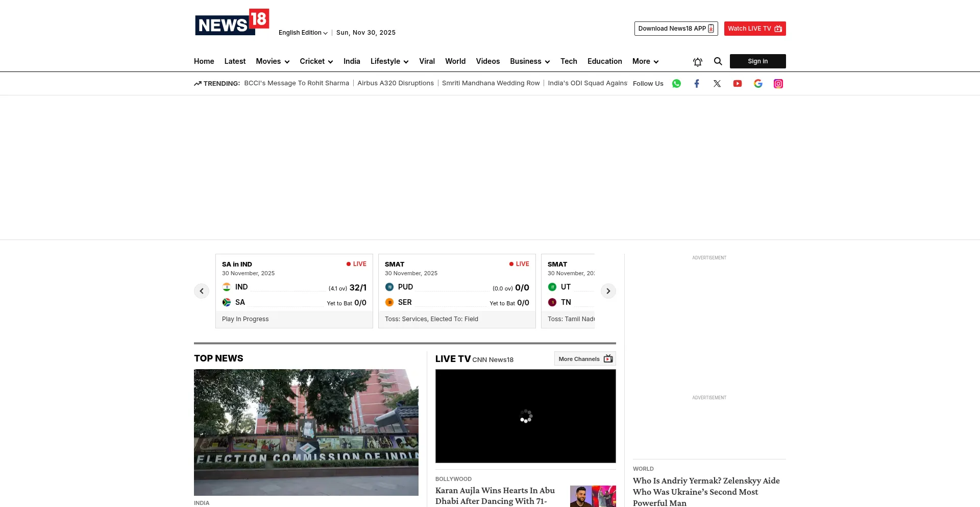980x507 pixels.
Task: Click the notification bell icon
Action: tap(697, 62)
